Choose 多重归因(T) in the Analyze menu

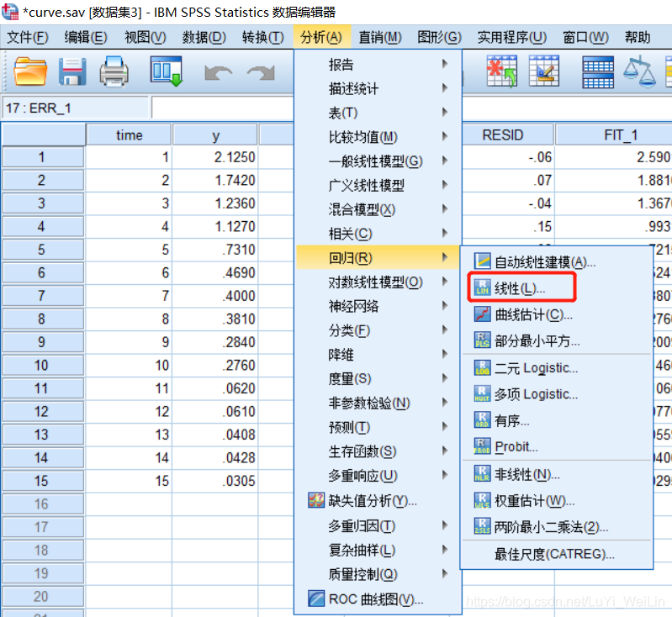coord(378,525)
